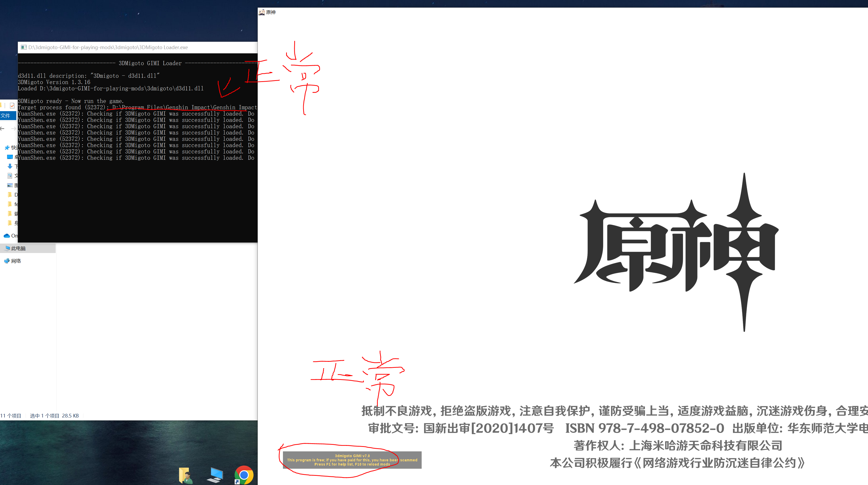
Task: Select the Quick access star in Explorer sidebar
Action: pos(7,147)
